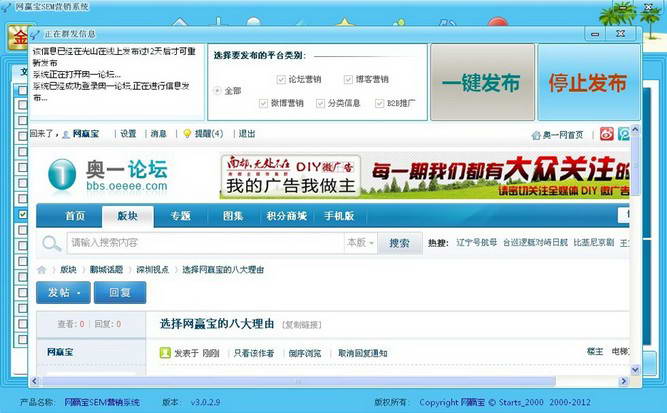Click the star icon in main toolbar

[x=345, y=21]
